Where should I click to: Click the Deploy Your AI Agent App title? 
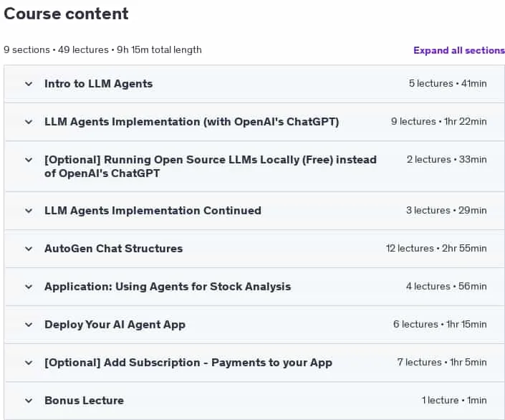(115, 325)
